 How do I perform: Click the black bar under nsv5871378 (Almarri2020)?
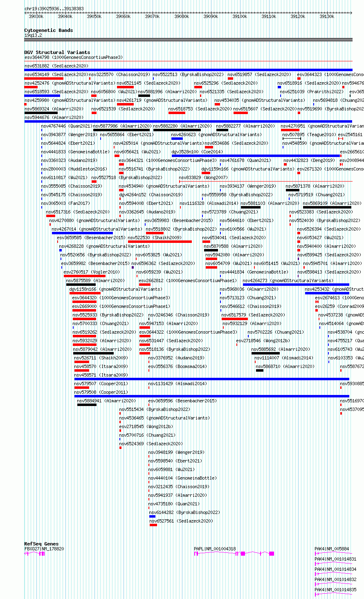point(292,190)
